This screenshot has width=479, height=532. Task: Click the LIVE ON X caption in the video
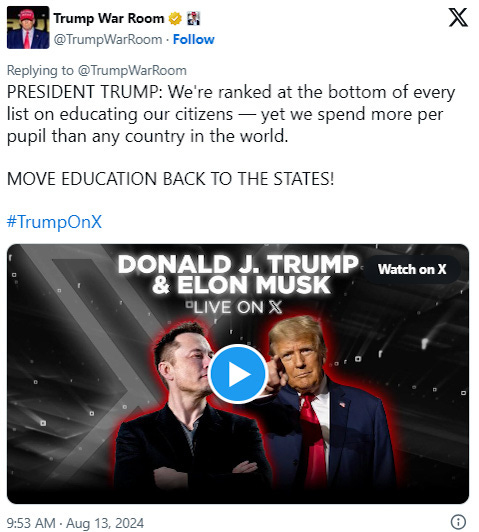(235, 307)
